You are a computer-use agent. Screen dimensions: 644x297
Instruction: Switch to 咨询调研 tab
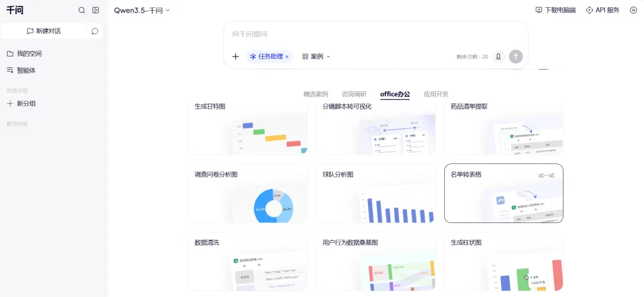354,94
